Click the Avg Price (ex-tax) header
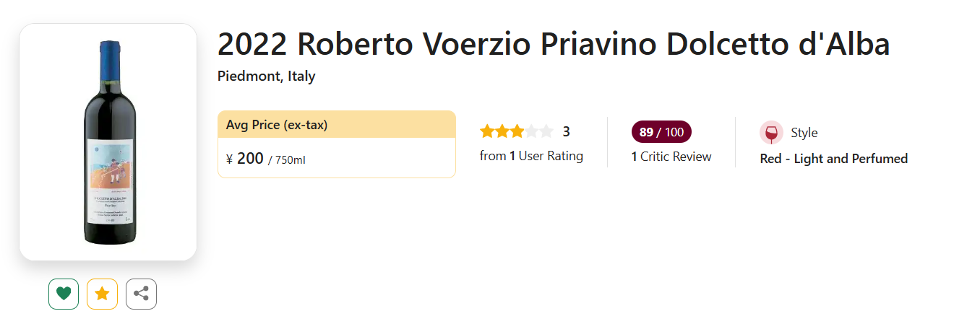Viewport: 980px width, 324px height. point(277,125)
